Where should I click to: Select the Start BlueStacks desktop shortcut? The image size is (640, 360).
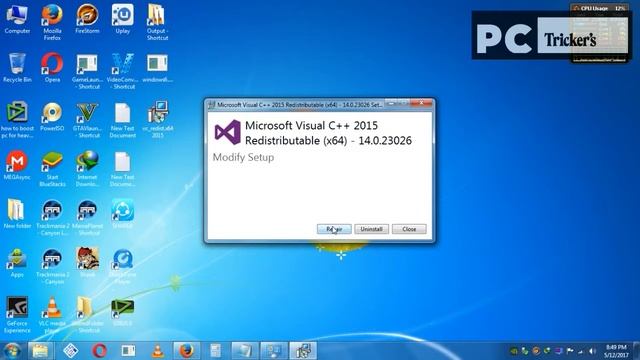pos(52,169)
